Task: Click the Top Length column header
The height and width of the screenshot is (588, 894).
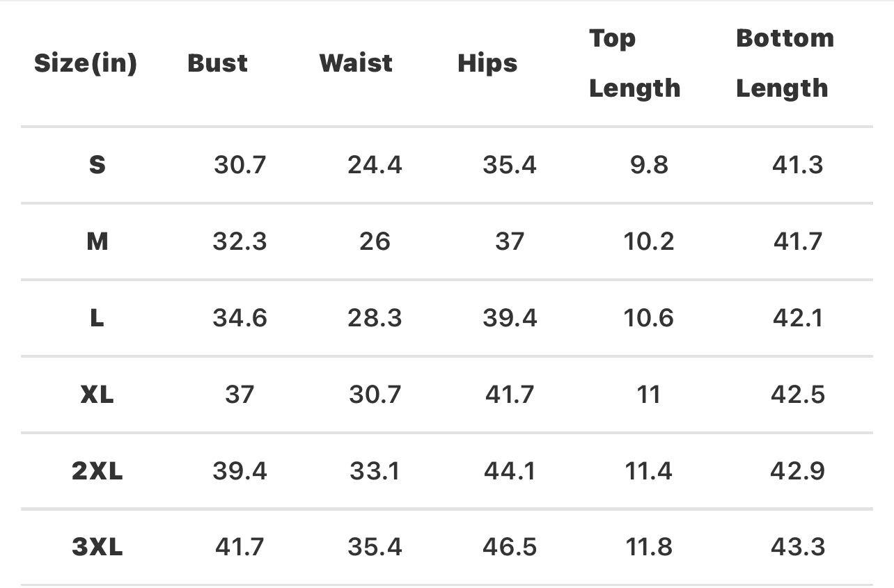Action: point(634,63)
